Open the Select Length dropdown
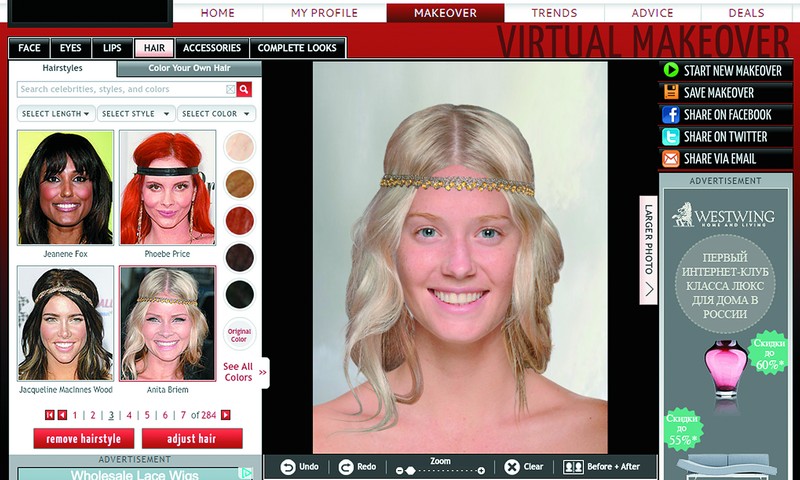Screen dimensions: 800x480 (x=56, y=114)
